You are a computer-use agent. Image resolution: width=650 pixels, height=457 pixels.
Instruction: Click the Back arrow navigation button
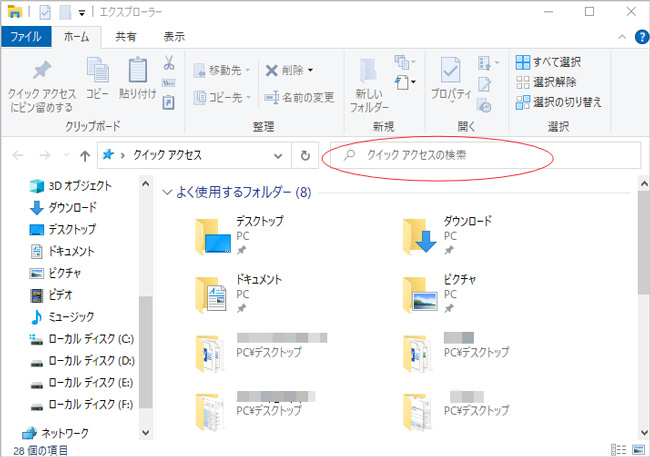tap(18, 156)
